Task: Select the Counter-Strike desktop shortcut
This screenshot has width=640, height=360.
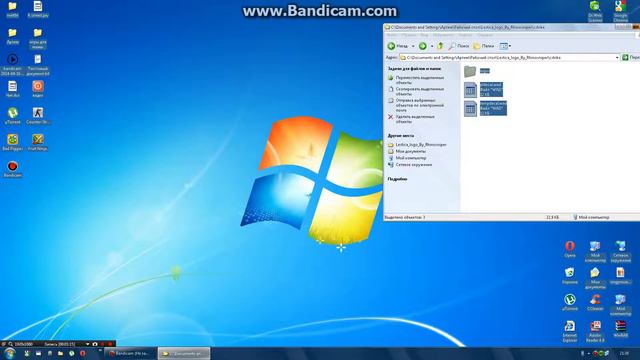Action: (38, 116)
